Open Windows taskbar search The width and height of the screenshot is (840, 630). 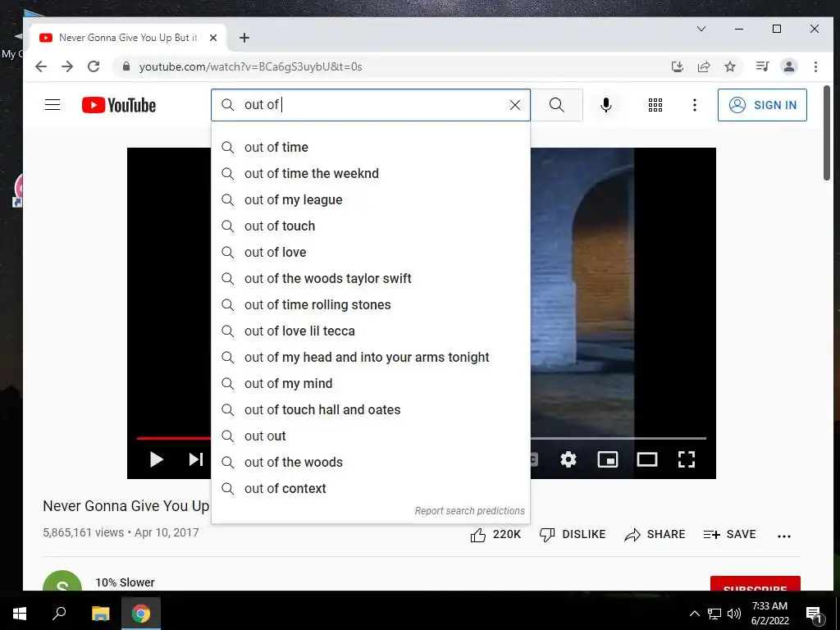(59, 613)
